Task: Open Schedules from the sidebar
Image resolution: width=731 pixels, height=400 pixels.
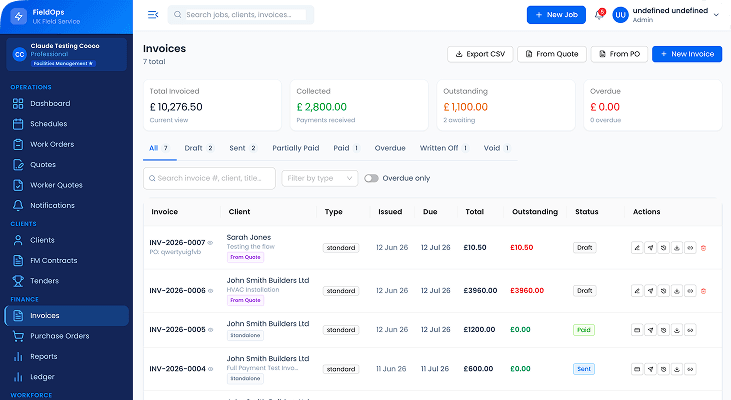Action: [x=66, y=124]
